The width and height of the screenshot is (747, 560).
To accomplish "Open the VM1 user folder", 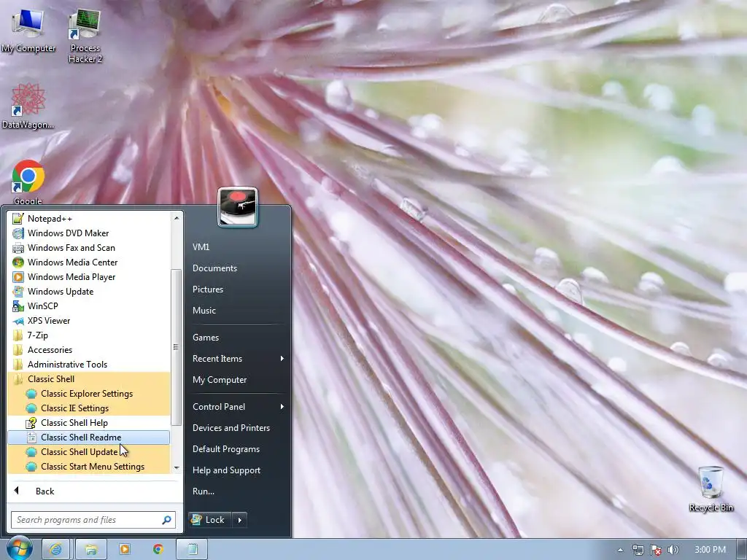I will coord(238,247).
